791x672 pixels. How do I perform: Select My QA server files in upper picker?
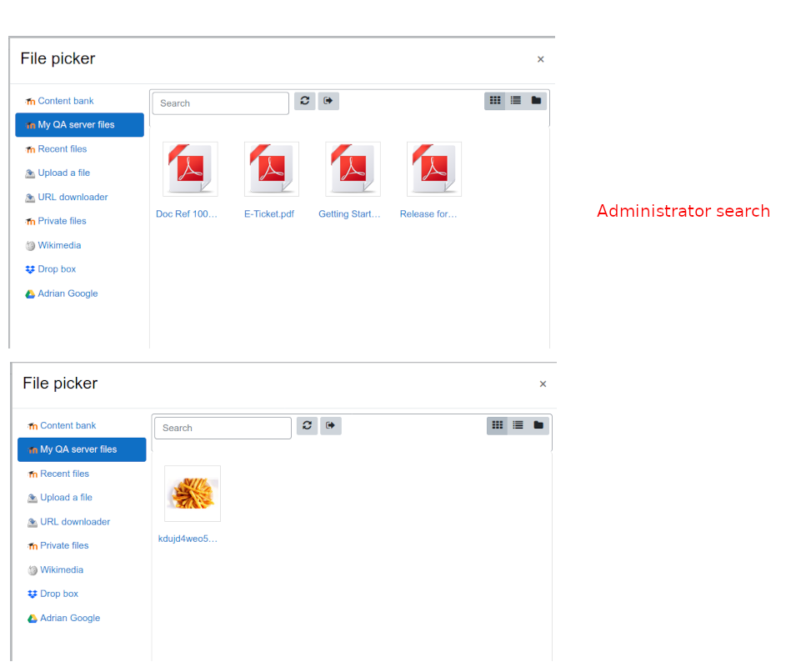pyautogui.click(x=80, y=124)
